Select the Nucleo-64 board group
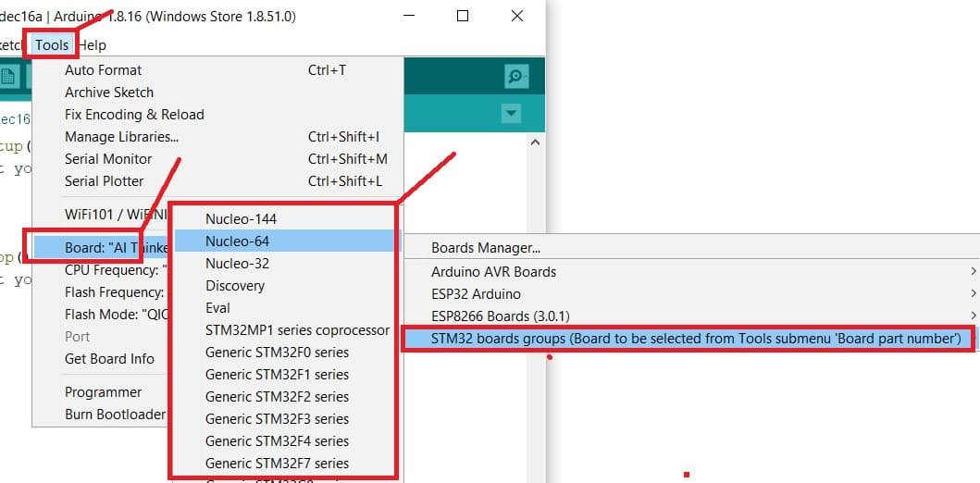This screenshot has height=483, width=980. pos(284,241)
